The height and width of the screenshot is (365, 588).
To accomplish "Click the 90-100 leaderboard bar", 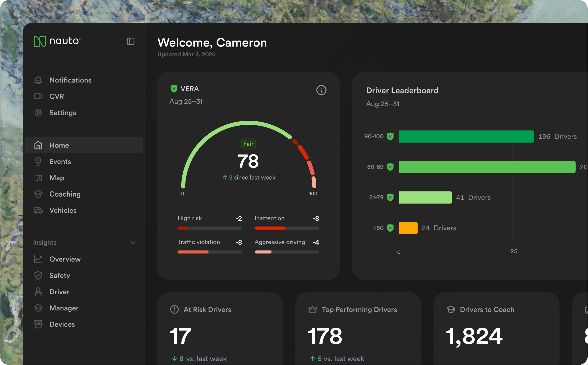I will click(466, 137).
